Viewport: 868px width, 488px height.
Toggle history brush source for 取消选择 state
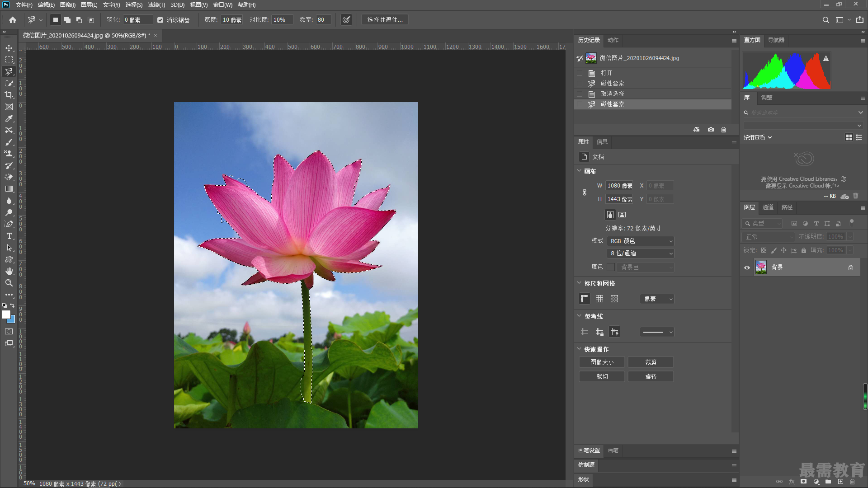click(580, 94)
